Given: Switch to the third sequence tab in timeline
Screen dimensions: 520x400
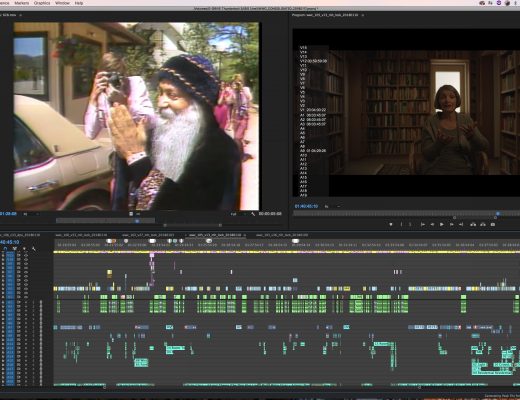Looking at the screenshot, I should 148,235.
